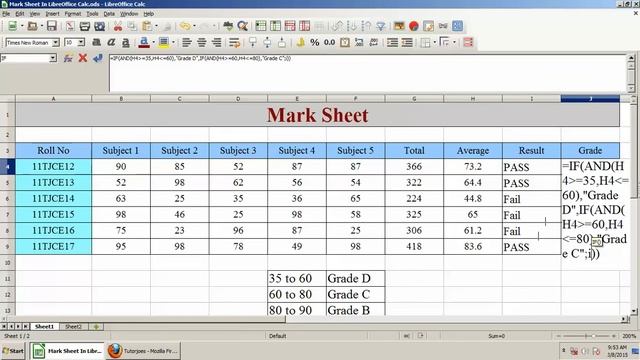640x360 pixels.
Task: Switch to the Sheet2 tab
Action: 73,327
